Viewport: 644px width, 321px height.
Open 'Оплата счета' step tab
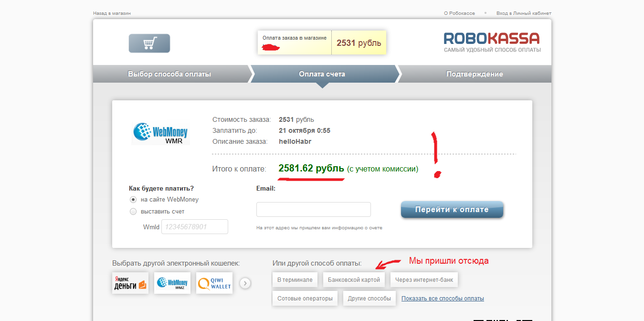[x=322, y=74]
